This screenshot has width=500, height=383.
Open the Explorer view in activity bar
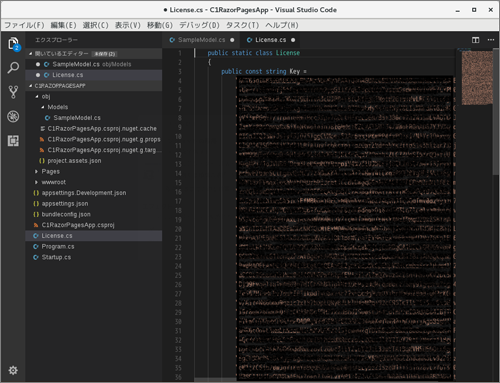(13, 44)
